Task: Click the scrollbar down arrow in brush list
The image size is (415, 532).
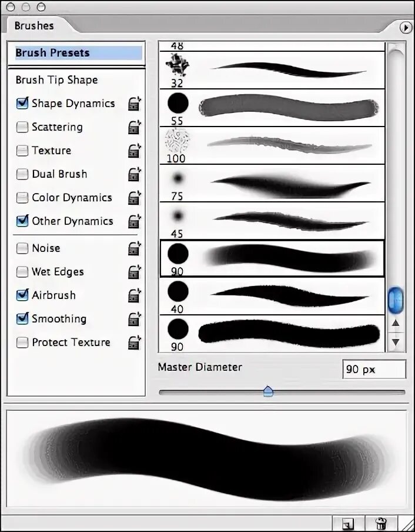Action: tap(396, 342)
